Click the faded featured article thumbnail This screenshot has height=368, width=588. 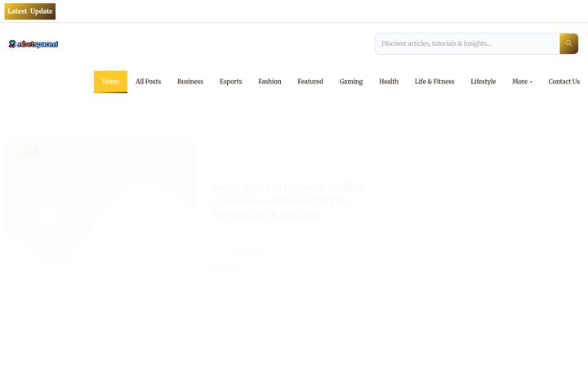click(100, 201)
